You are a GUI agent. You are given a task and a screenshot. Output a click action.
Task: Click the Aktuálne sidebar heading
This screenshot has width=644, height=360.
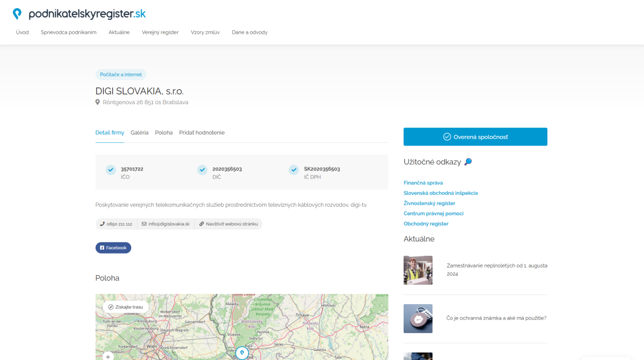(419, 239)
